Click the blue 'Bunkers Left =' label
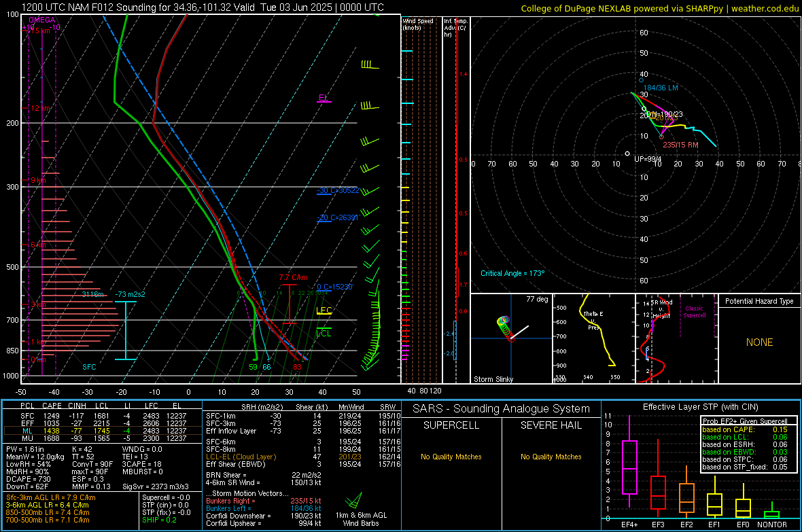 click(228, 508)
